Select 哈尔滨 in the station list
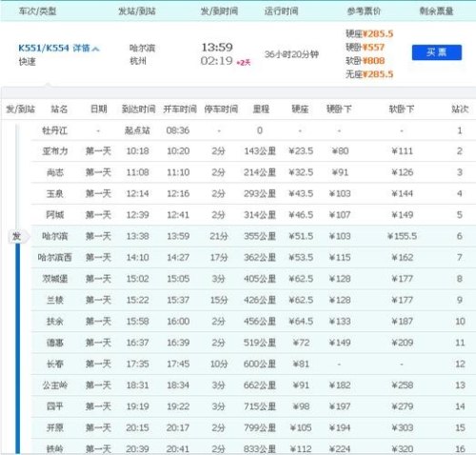This screenshot has width=476, height=455. [x=55, y=236]
